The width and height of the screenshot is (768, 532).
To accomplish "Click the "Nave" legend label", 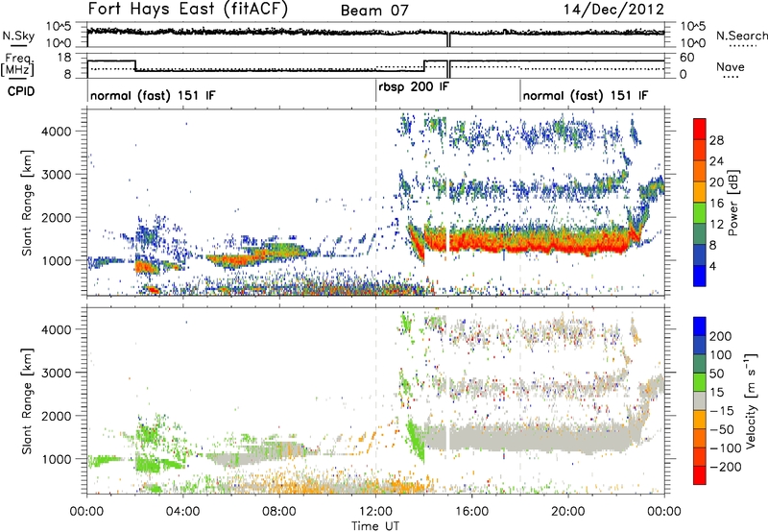I will pos(731,66).
